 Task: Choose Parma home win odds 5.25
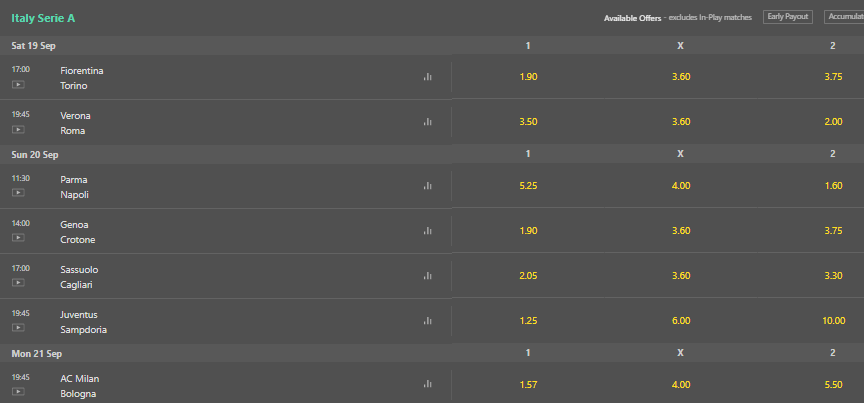(x=528, y=186)
